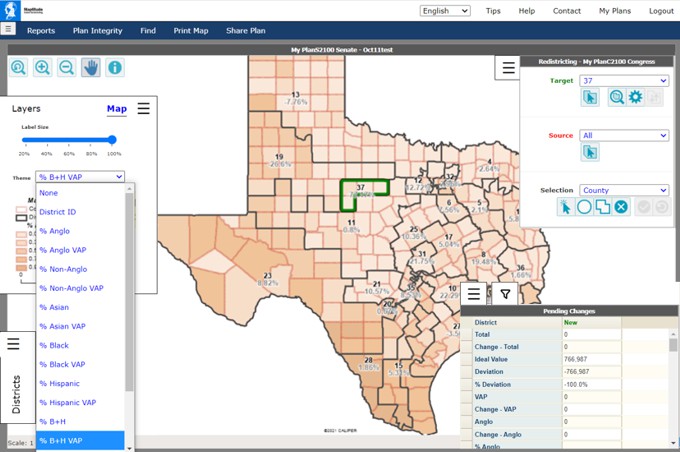Select the pan hand tool
Image resolution: width=680 pixels, height=452 pixels.
(x=91, y=68)
